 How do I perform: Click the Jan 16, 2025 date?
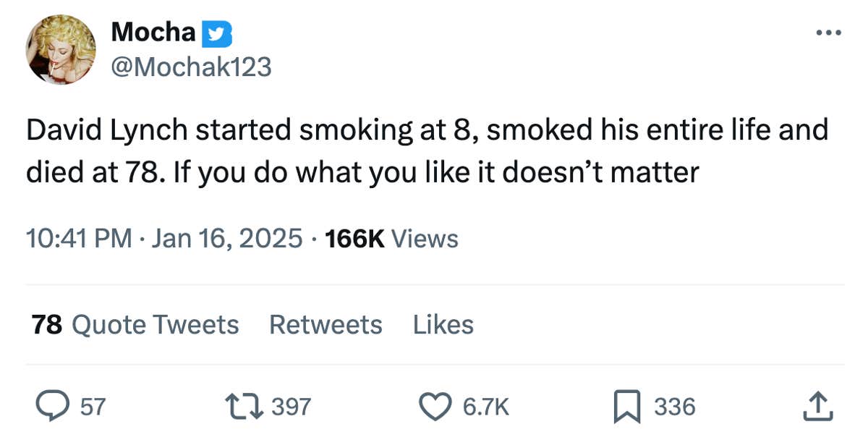[228, 238]
